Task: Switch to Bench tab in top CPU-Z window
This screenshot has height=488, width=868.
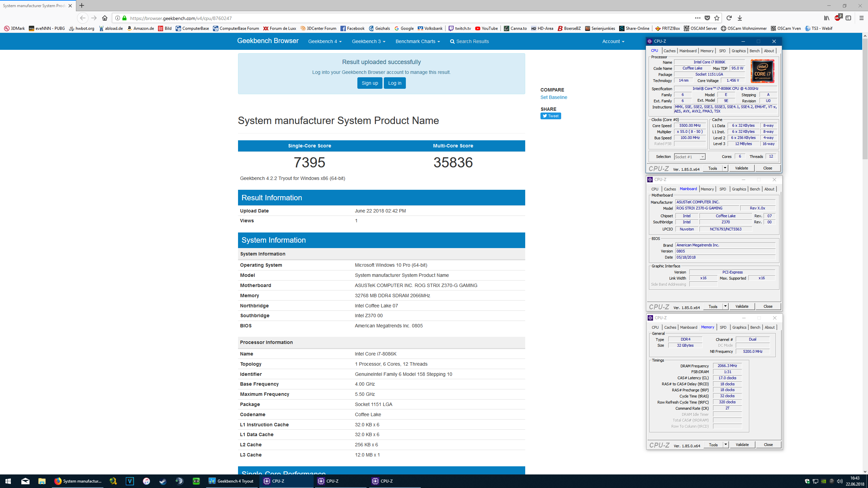Action: click(754, 51)
